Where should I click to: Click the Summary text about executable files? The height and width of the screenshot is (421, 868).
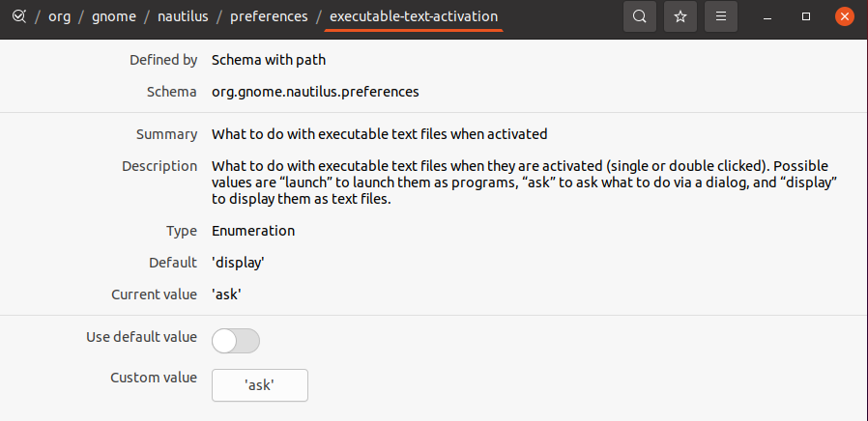(x=379, y=134)
